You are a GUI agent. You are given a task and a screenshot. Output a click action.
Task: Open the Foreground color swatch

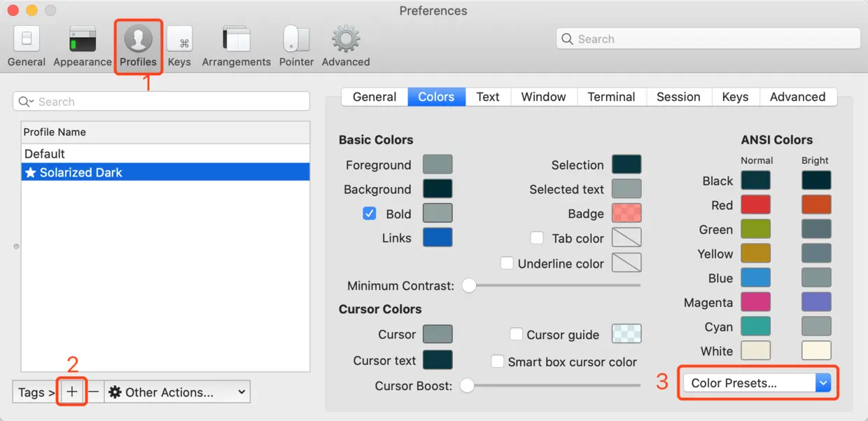pyautogui.click(x=437, y=165)
